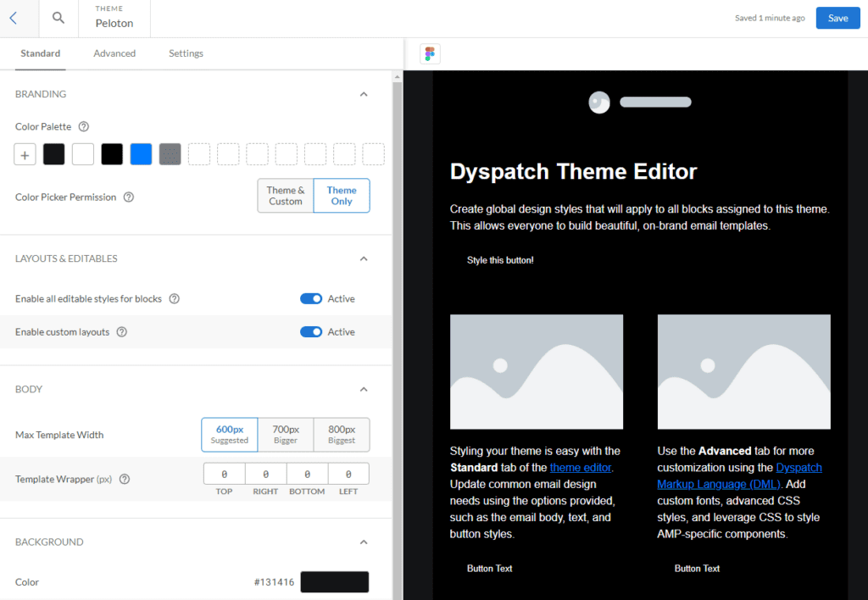
Task: Collapse the Branding section
Action: tap(364, 94)
